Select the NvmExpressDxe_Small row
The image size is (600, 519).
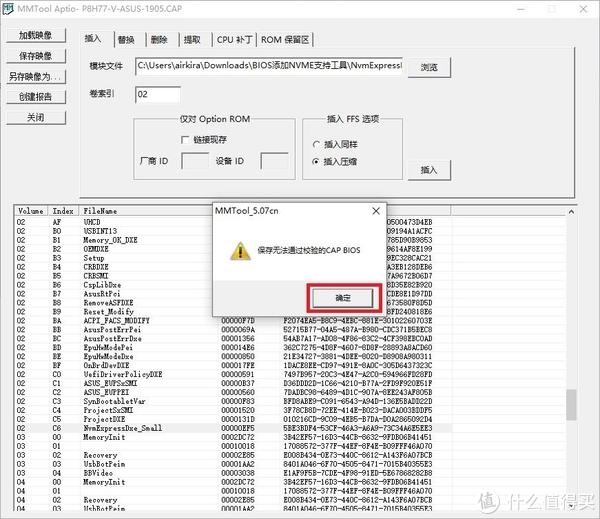(x=233, y=428)
